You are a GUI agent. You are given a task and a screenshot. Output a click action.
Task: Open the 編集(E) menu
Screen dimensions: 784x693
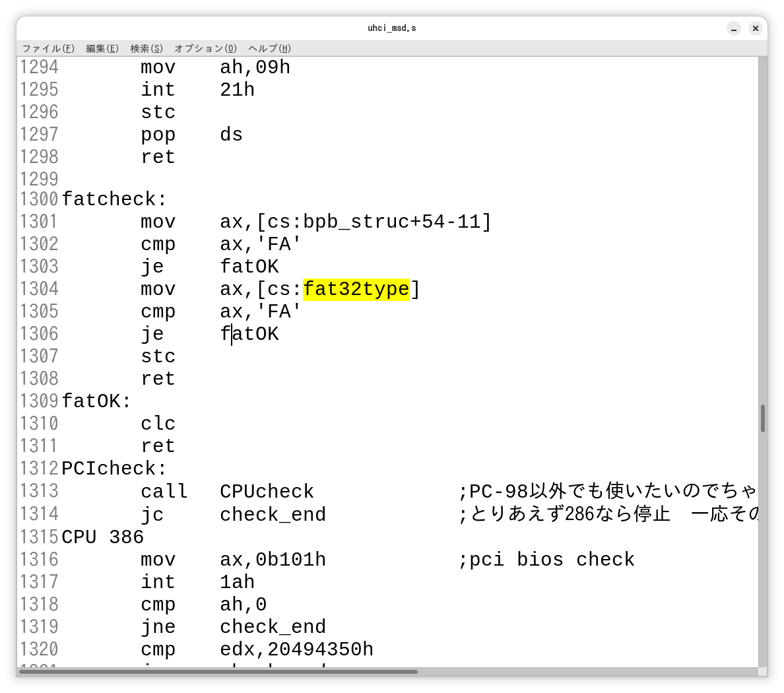click(x=102, y=48)
